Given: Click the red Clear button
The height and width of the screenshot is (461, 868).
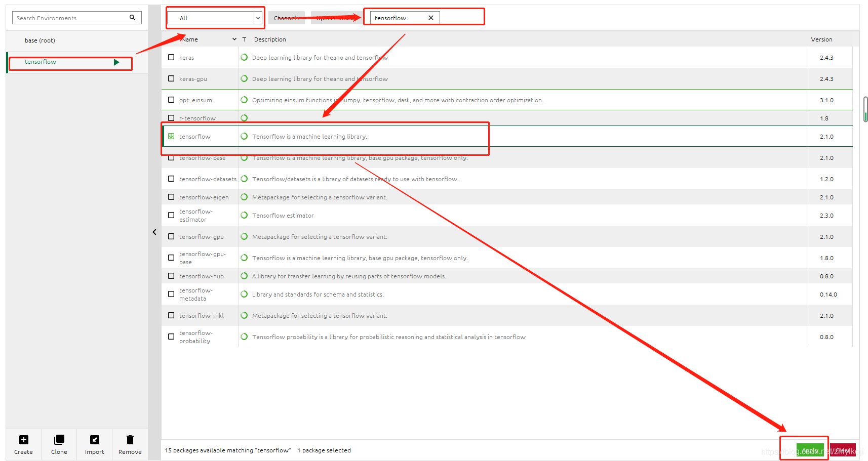Looking at the screenshot, I should point(843,450).
